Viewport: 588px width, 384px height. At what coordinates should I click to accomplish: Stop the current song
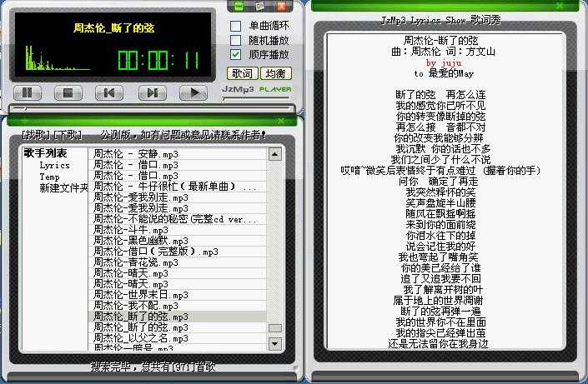tap(68, 92)
